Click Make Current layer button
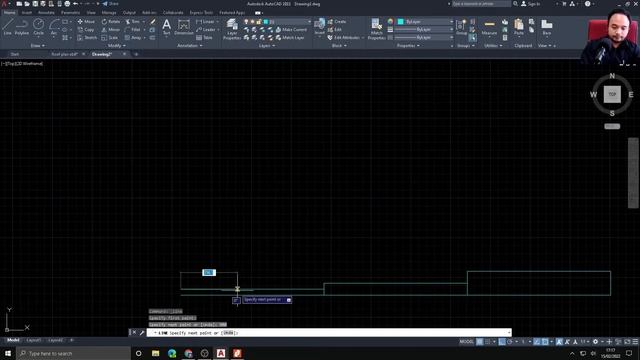 pyautogui.click(x=291, y=30)
